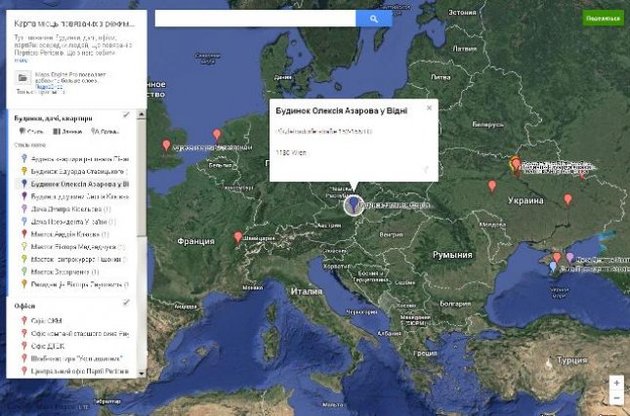Click the scroll-down arrow of layers panel
This screenshot has width=630, height=416.
point(140,372)
